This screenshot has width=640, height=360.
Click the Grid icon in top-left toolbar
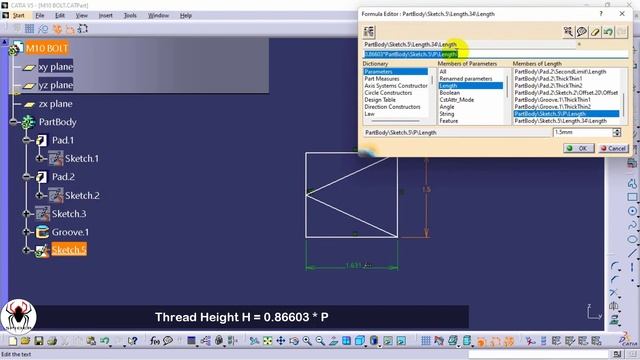coord(29,29)
